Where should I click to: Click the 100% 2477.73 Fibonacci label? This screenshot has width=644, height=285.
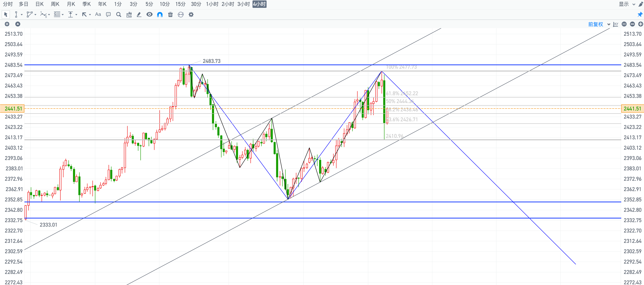point(401,67)
